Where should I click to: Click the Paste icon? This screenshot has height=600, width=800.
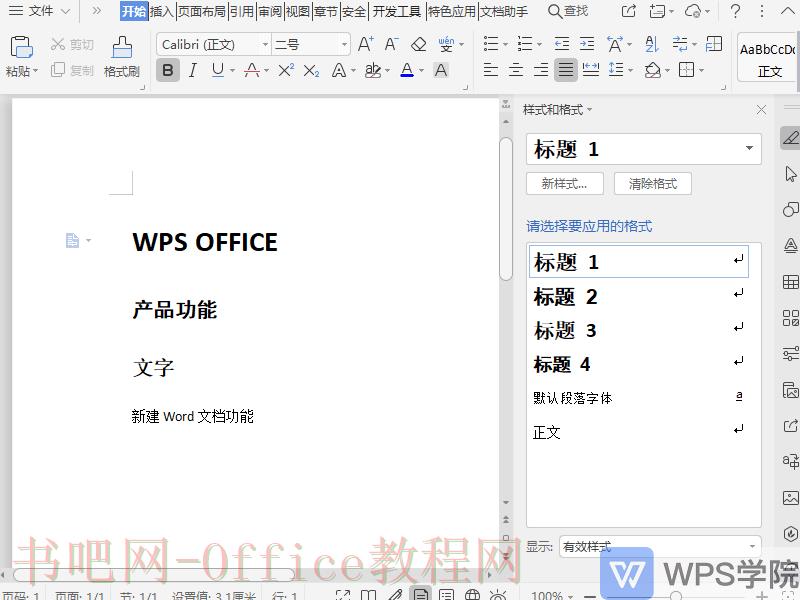pyautogui.click(x=21, y=47)
